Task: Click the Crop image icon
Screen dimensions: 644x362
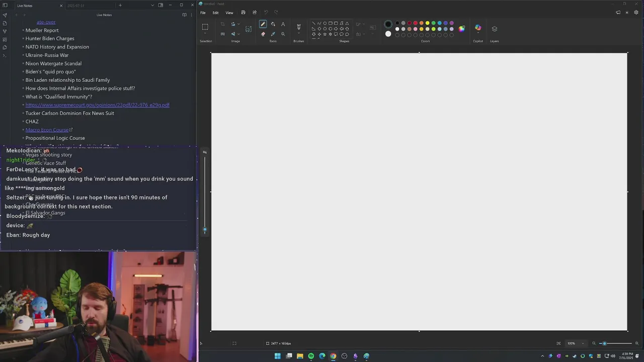Action: 222,24
